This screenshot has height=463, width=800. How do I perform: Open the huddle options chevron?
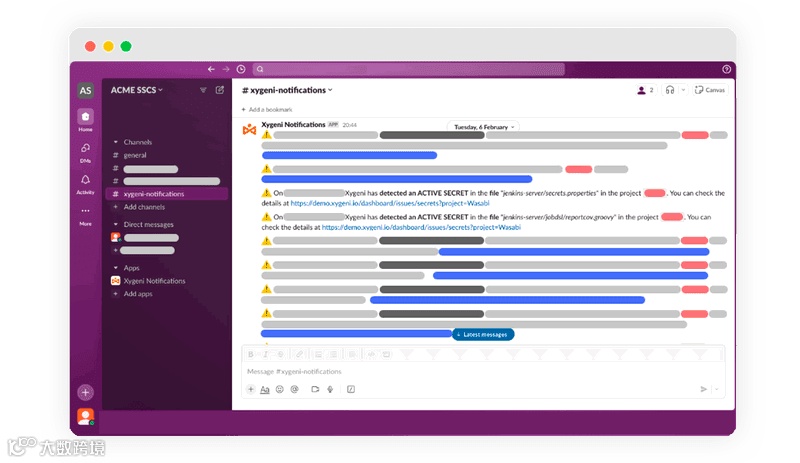coord(683,90)
